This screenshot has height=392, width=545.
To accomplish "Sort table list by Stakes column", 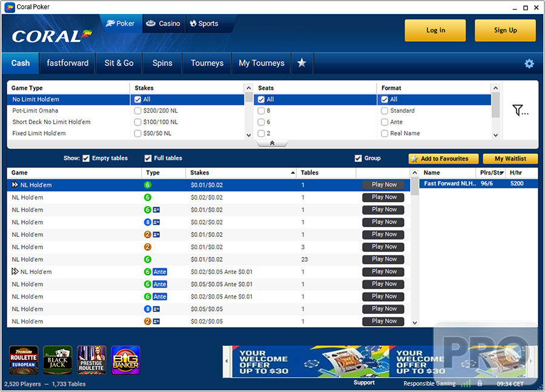I will point(242,173).
